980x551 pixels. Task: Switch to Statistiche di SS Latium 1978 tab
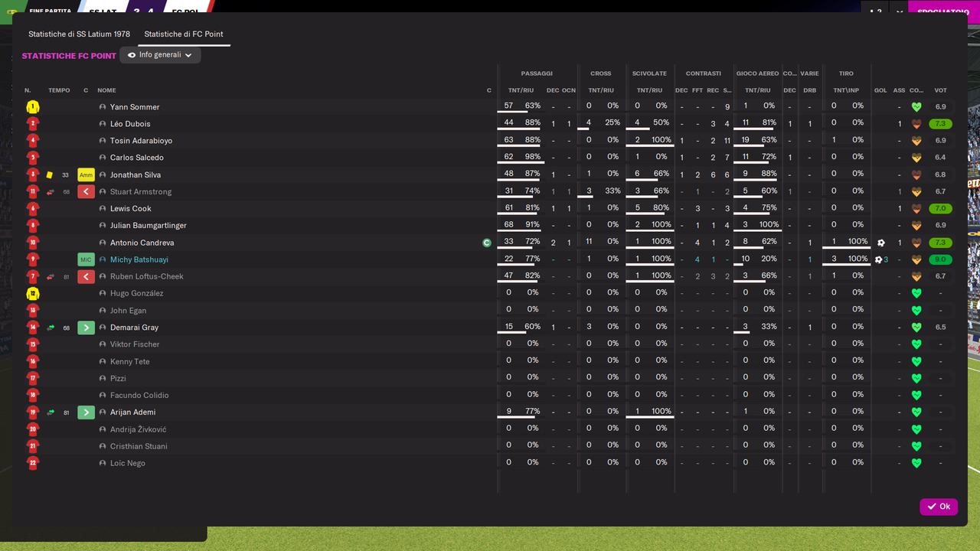(79, 34)
